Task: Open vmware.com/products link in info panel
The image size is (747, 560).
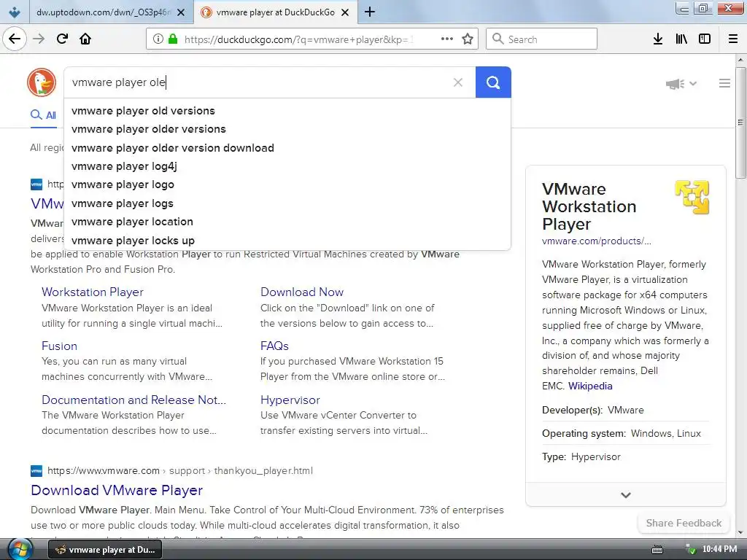Action: click(x=597, y=241)
